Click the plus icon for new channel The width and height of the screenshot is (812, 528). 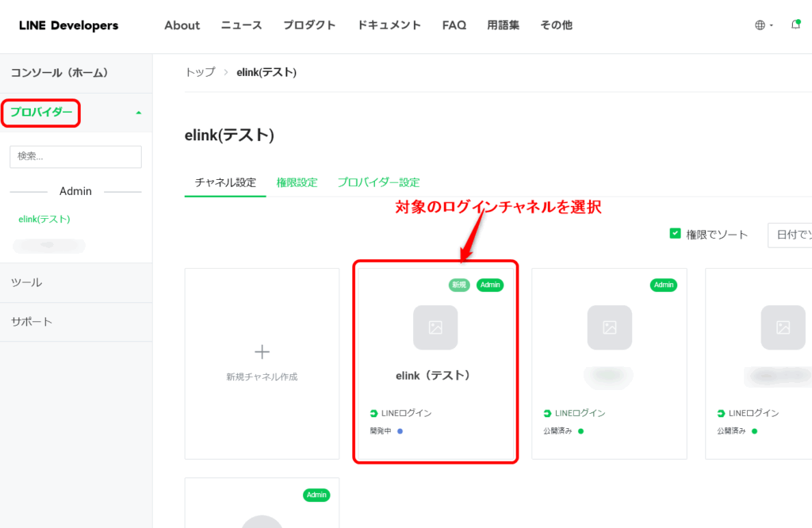262,352
